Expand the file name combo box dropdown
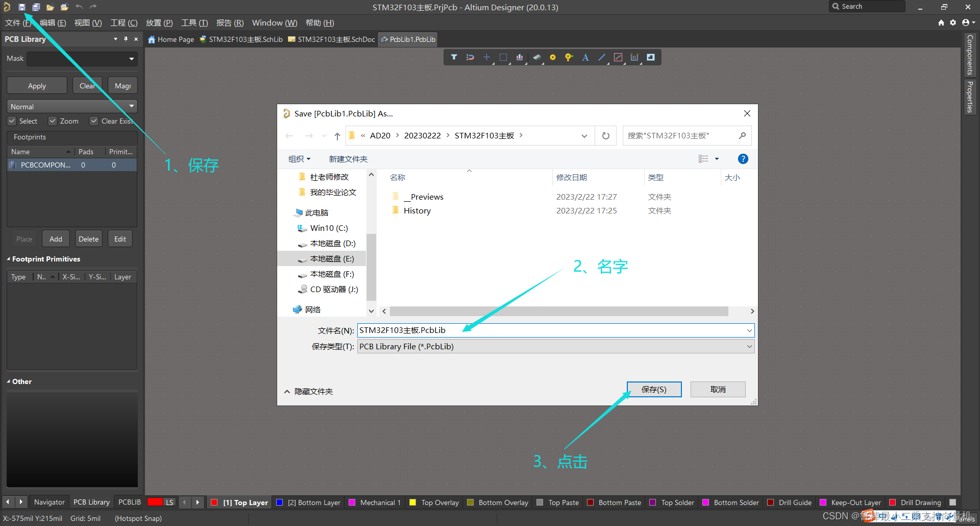 [x=749, y=330]
